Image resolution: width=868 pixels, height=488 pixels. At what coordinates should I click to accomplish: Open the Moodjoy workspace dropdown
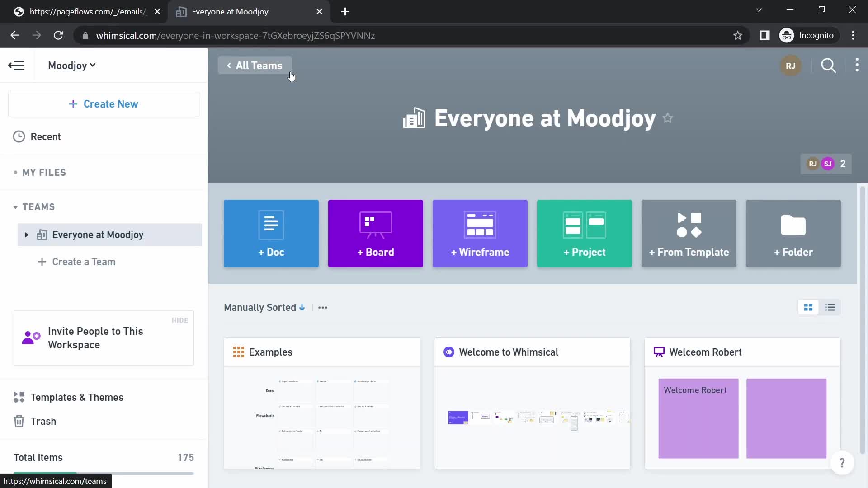[x=72, y=66]
